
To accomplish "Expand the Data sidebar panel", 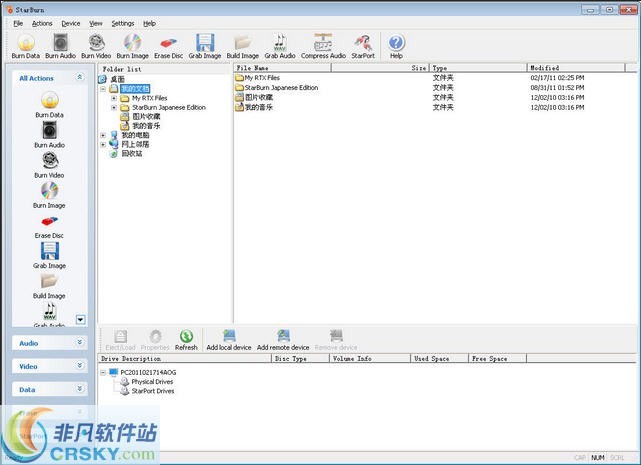I will click(80, 389).
